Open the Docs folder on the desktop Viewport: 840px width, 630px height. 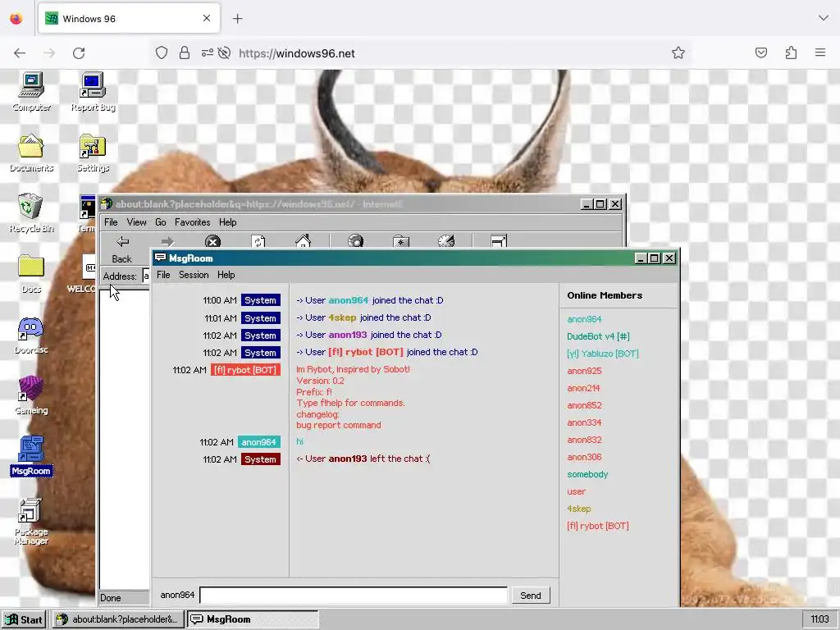point(31,274)
